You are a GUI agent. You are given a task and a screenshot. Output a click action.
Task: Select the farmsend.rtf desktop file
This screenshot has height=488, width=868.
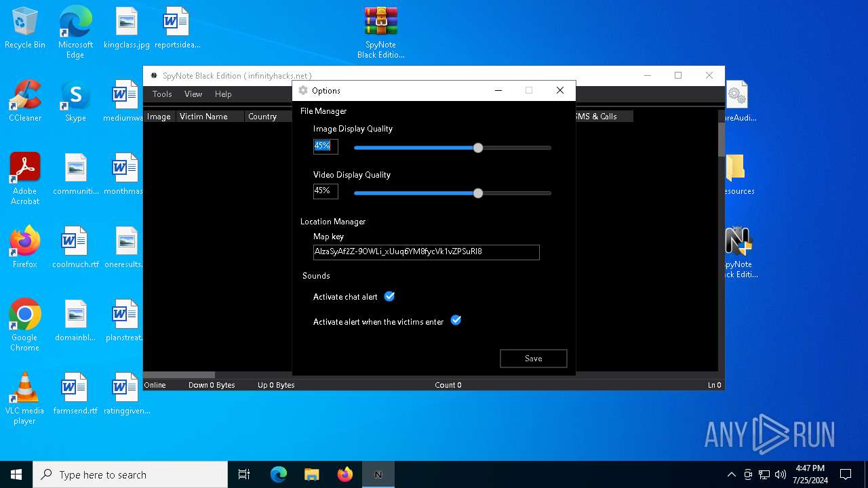[x=75, y=394]
